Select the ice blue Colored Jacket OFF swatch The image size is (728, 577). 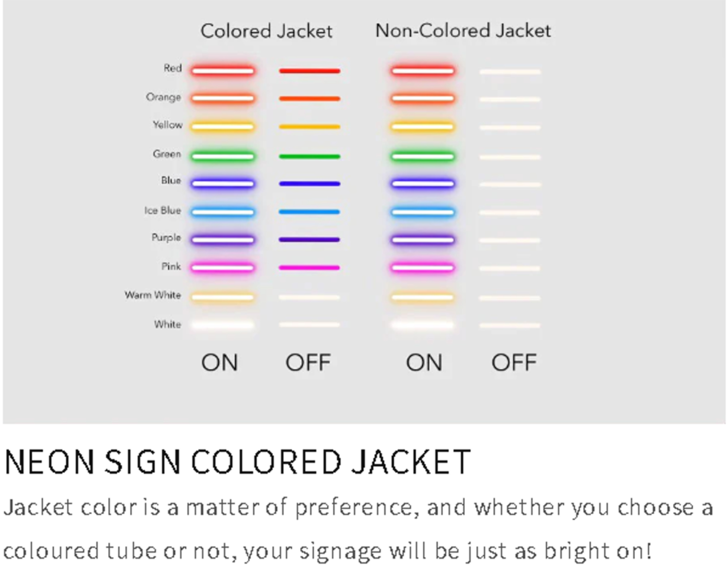pyautogui.click(x=309, y=212)
